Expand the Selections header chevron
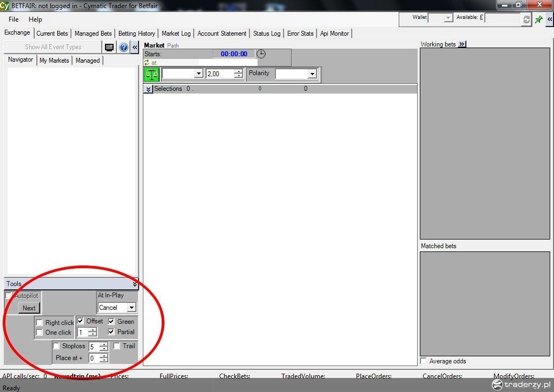554x392 pixels. [148, 89]
